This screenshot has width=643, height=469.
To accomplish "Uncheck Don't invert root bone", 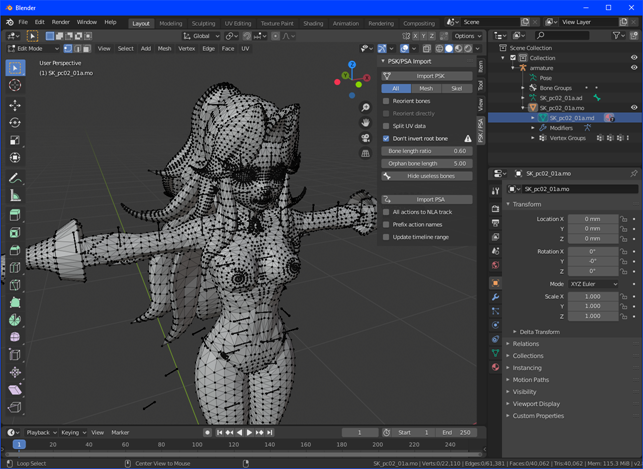I will coord(386,139).
